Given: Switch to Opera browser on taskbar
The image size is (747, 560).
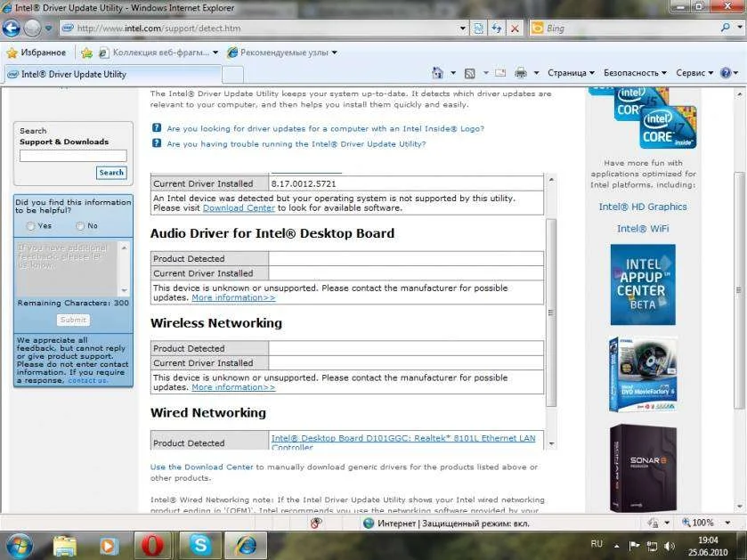Looking at the screenshot, I should pyautogui.click(x=152, y=546).
